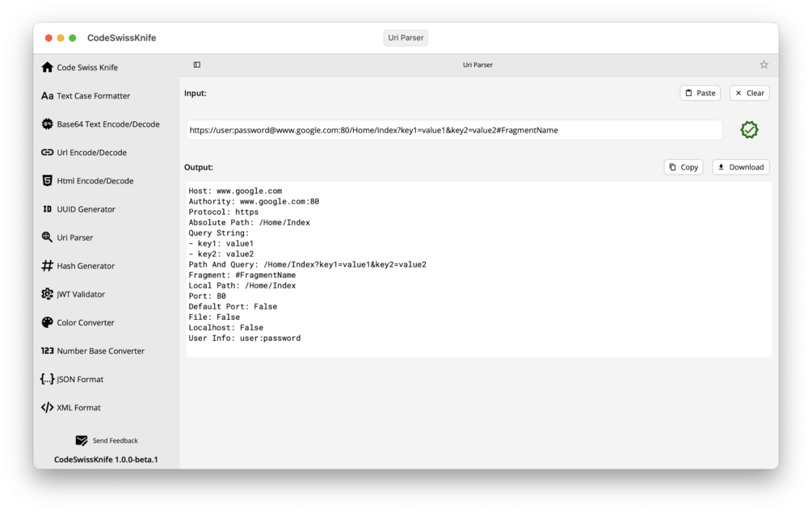Image resolution: width=812 pixels, height=513 pixels.
Task: Click the JSON Format braces icon
Action: (47, 379)
